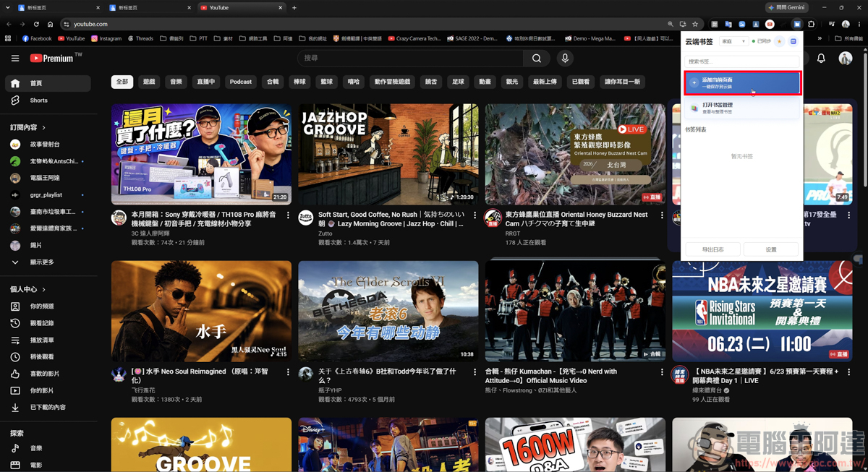Click the 搜索书签 search field
Image resolution: width=868 pixels, height=472 pixels.
point(742,61)
